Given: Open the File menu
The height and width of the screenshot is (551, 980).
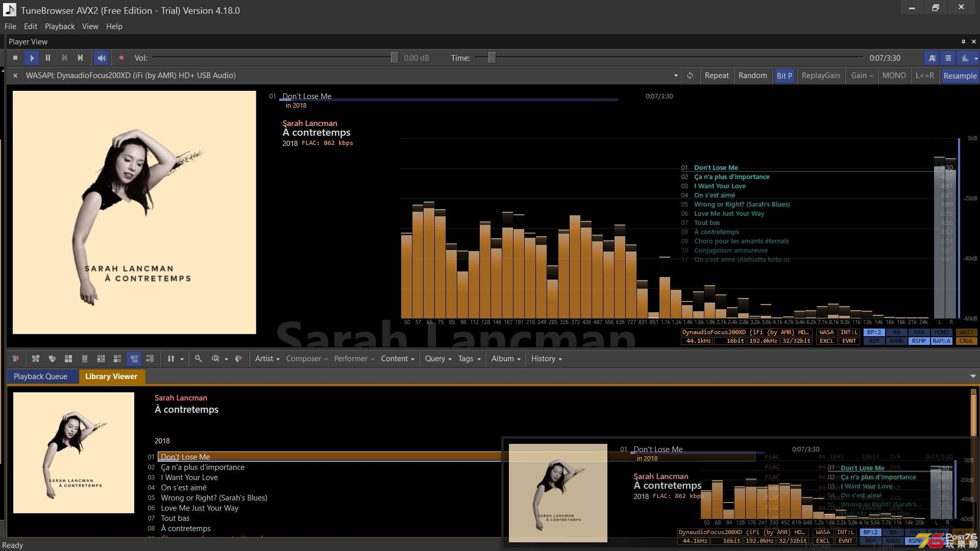Looking at the screenshot, I should pyautogui.click(x=10, y=27).
